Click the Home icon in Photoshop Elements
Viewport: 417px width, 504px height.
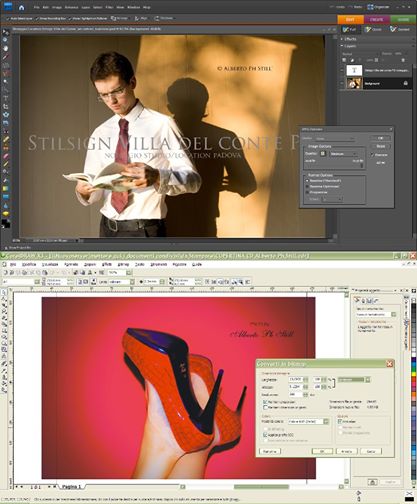click(21, 7)
